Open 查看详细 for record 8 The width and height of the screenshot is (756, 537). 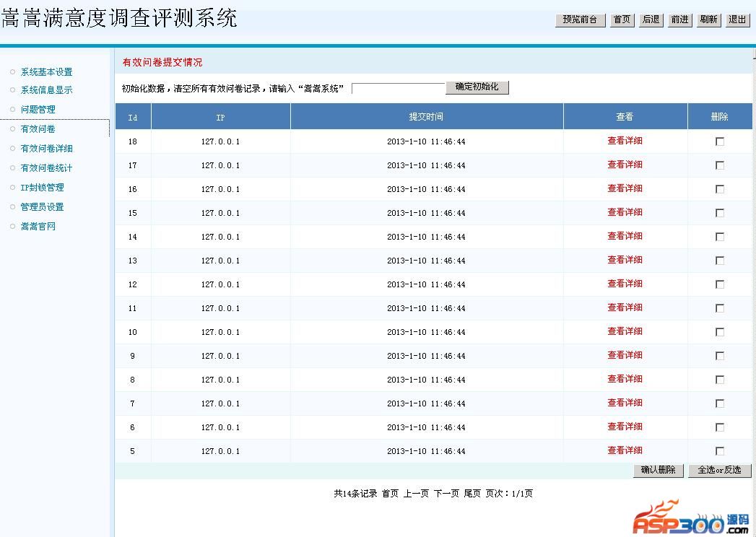point(625,379)
